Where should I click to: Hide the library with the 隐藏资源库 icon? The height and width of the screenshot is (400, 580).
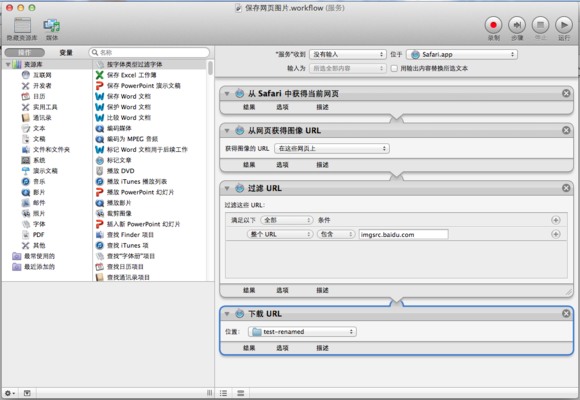pyautogui.click(x=22, y=25)
